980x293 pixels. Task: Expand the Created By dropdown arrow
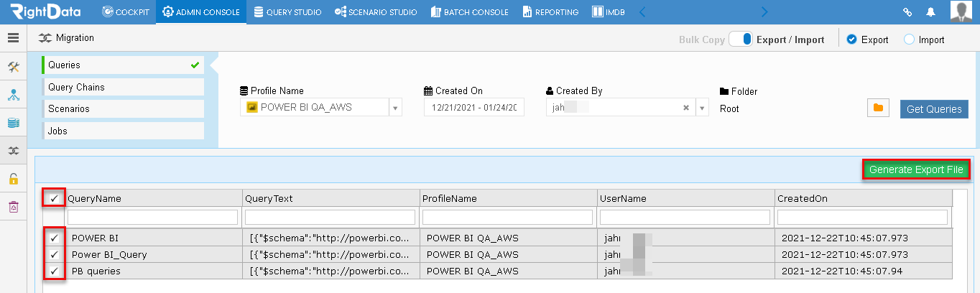[x=703, y=108]
